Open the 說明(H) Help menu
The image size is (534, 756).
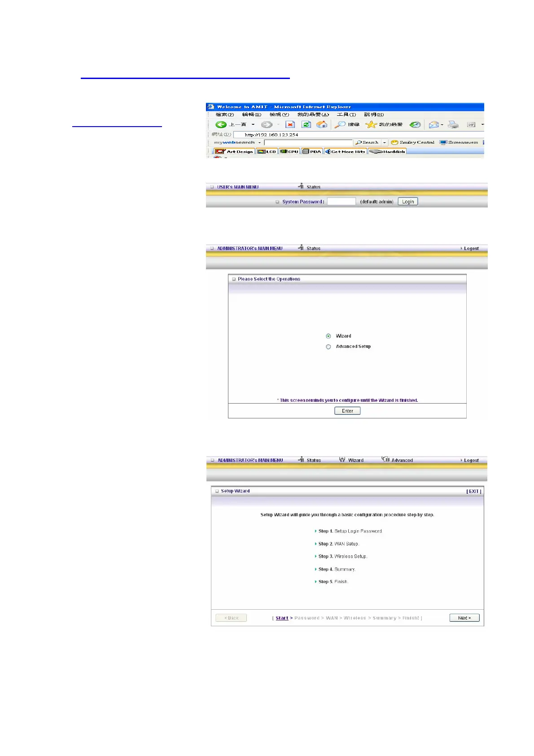[374, 114]
